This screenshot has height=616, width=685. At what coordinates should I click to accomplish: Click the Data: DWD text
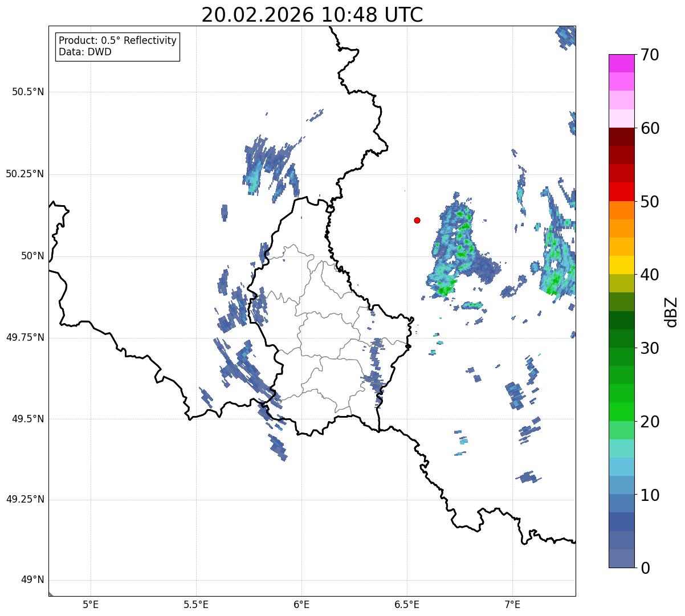pyautogui.click(x=85, y=52)
